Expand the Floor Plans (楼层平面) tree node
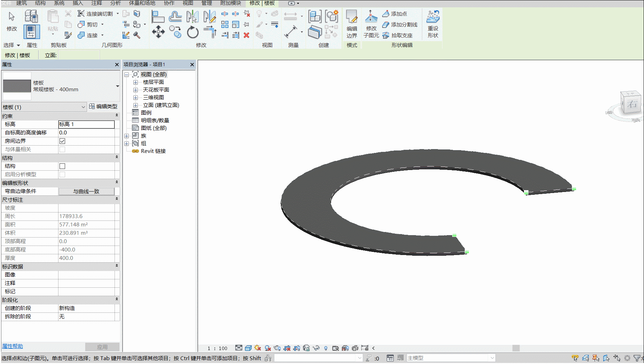This screenshot has width=644, height=364. (x=136, y=82)
